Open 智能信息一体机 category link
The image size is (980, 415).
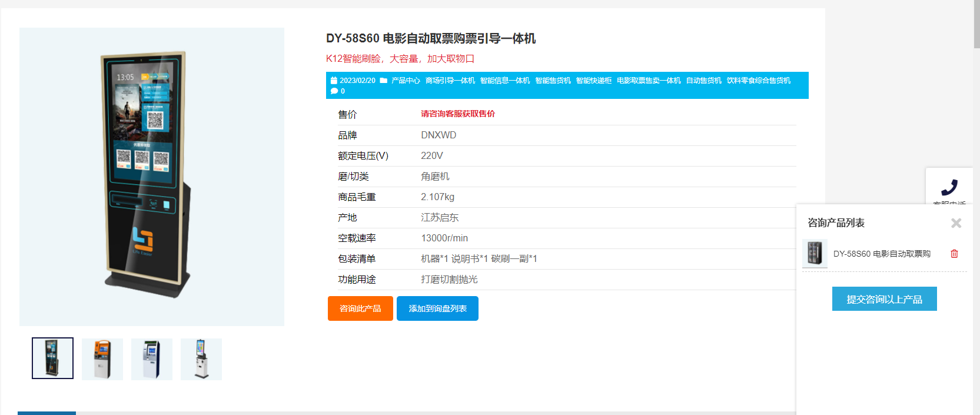point(505,81)
